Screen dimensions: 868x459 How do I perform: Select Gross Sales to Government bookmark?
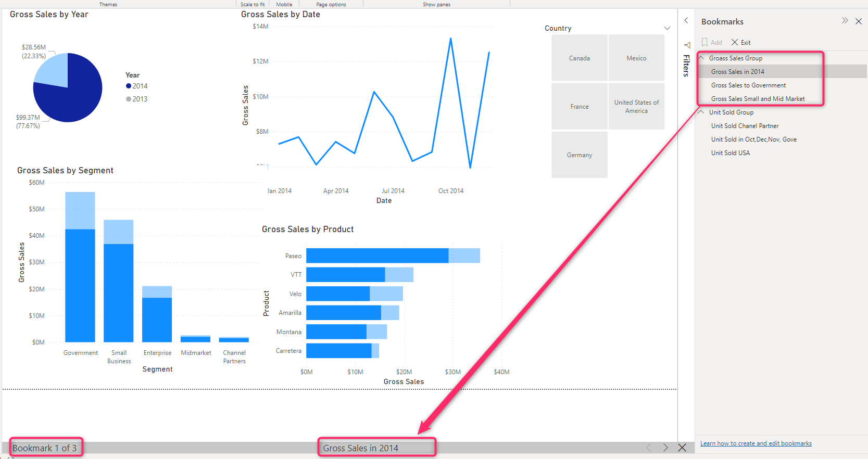click(748, 85)
